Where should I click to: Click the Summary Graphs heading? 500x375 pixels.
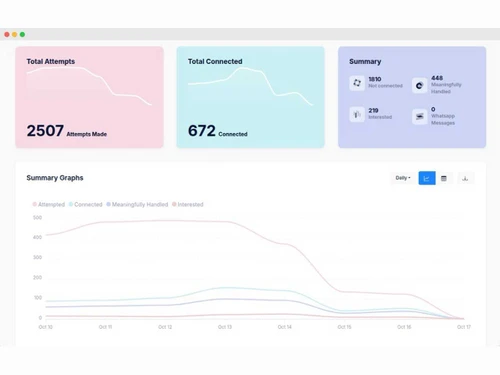[x=55, y=178]
